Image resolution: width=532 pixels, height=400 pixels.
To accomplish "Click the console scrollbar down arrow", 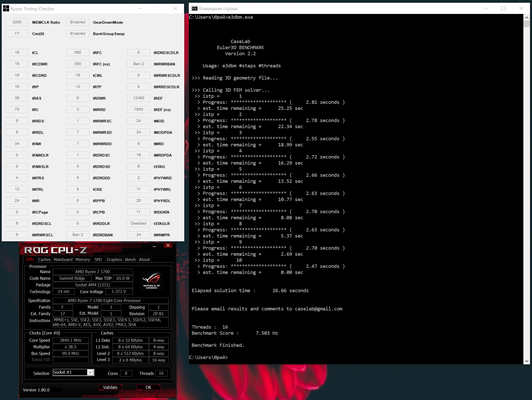I will click(x=527, y=361).
